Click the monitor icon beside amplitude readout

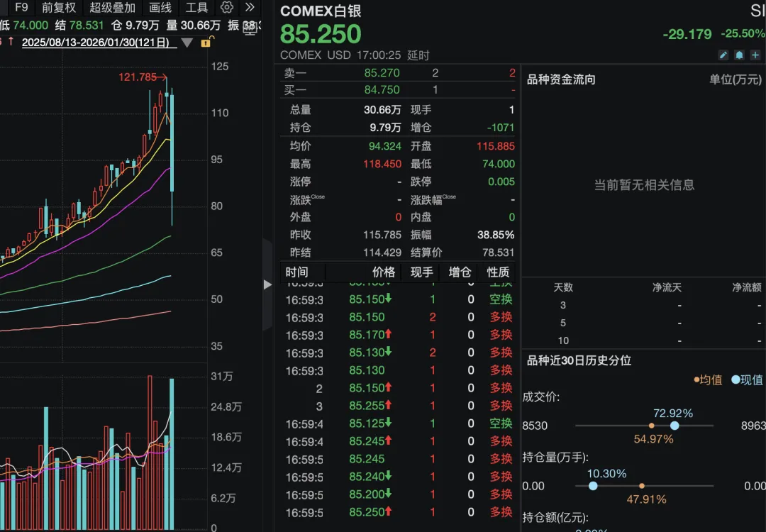coord(250,28)
